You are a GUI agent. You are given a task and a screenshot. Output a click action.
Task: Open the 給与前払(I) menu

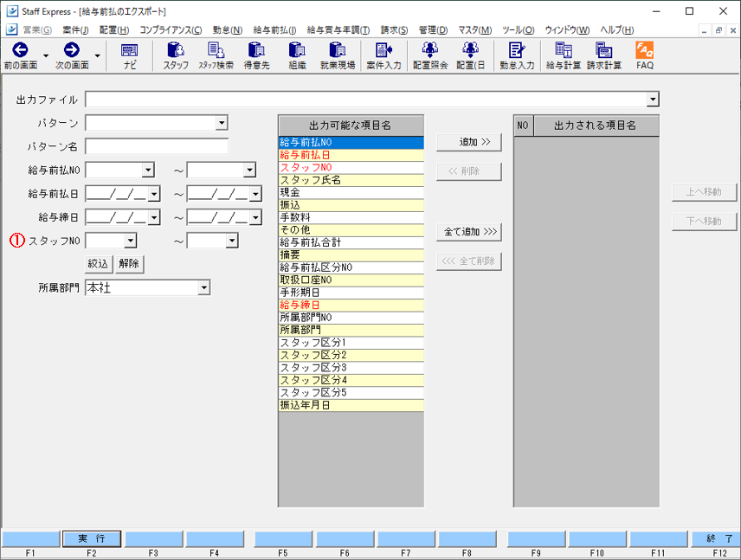[x=274, y=29]
